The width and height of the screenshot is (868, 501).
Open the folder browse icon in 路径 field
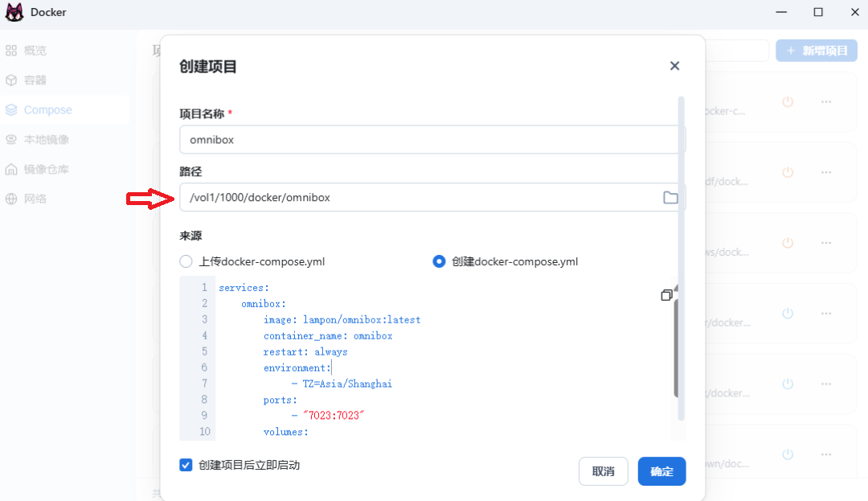670,198
